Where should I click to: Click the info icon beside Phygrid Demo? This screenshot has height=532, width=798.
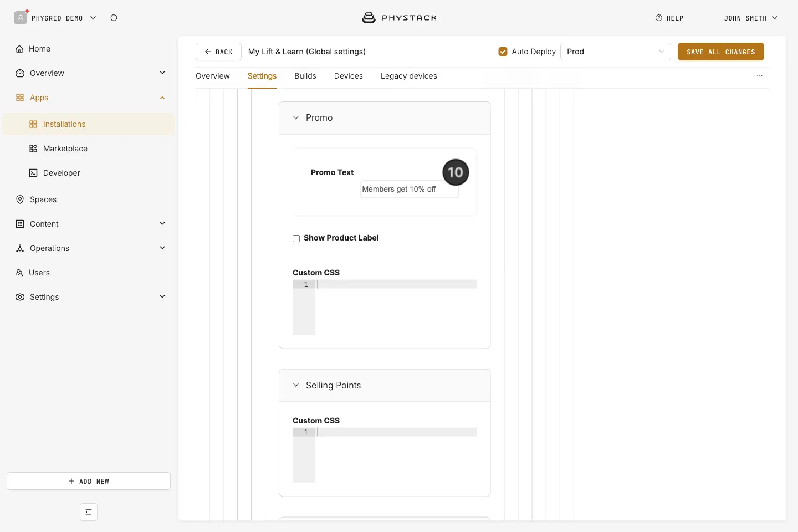[x=114, y=18]
